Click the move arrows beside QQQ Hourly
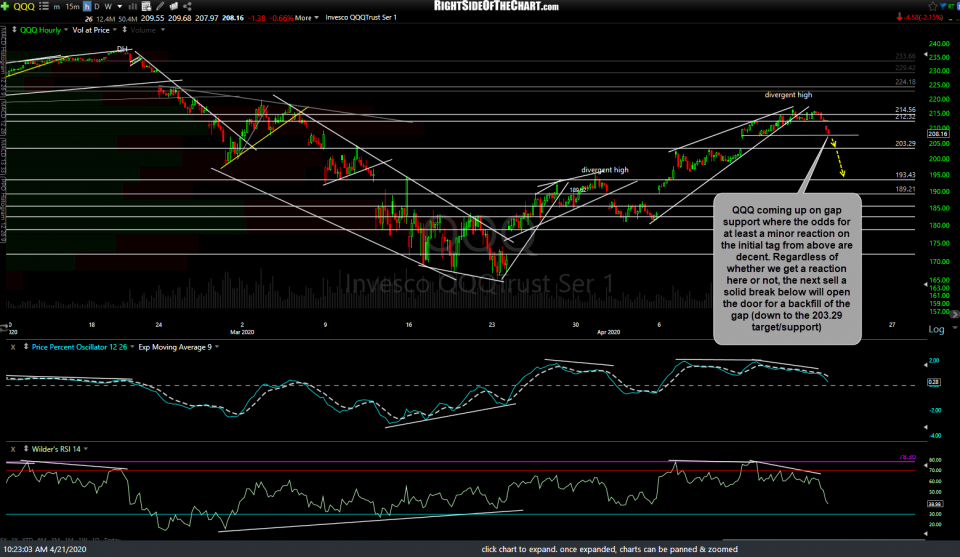 tap(14, 30)
